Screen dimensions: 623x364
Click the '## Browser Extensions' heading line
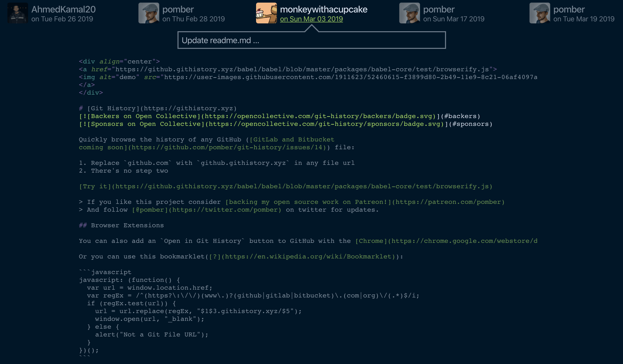coord(121,225)
